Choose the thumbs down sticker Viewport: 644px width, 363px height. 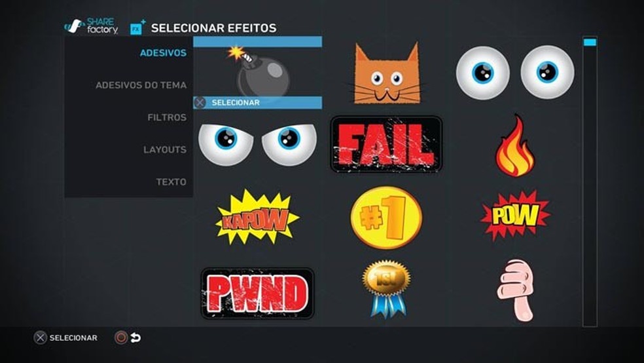516,290
